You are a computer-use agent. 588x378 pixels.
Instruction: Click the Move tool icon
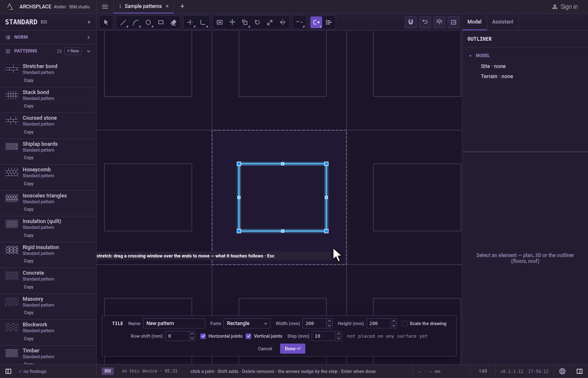(x=232, y=22)
